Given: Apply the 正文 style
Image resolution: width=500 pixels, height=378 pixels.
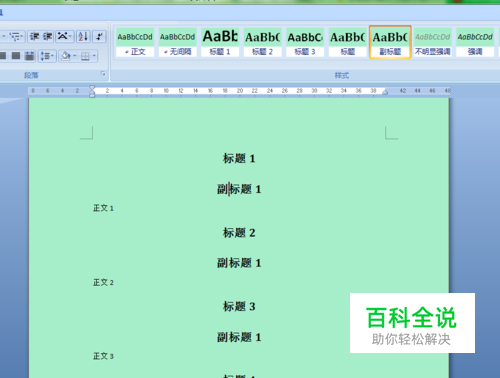Looking at the screenshot, I should click(135, 42).
